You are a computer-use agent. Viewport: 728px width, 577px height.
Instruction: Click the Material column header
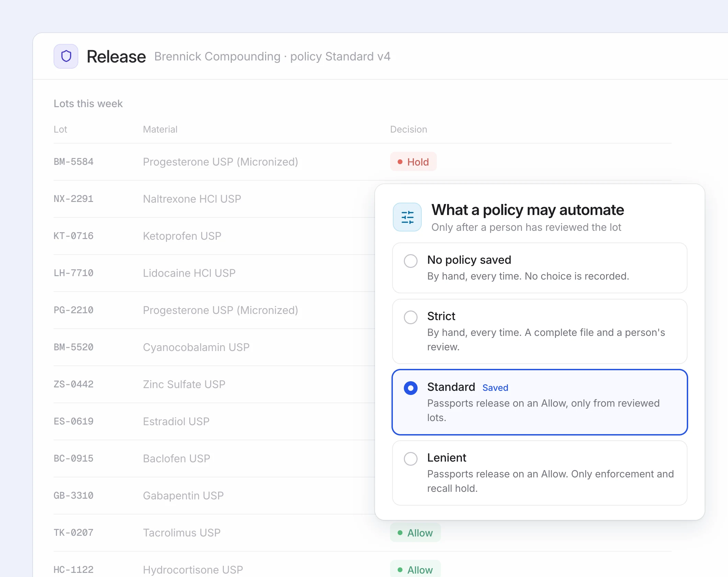pyautogui.click(x=160, y=129)
